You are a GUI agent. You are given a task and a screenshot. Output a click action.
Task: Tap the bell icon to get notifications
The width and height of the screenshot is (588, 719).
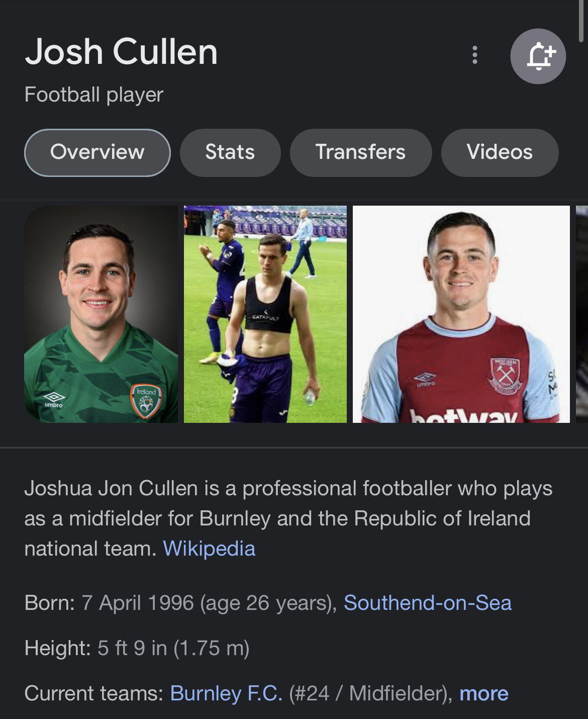(x=538, y=56)
